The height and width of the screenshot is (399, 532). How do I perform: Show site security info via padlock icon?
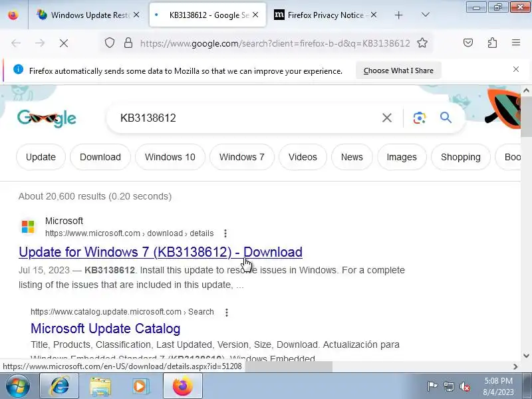click(128, 43)
